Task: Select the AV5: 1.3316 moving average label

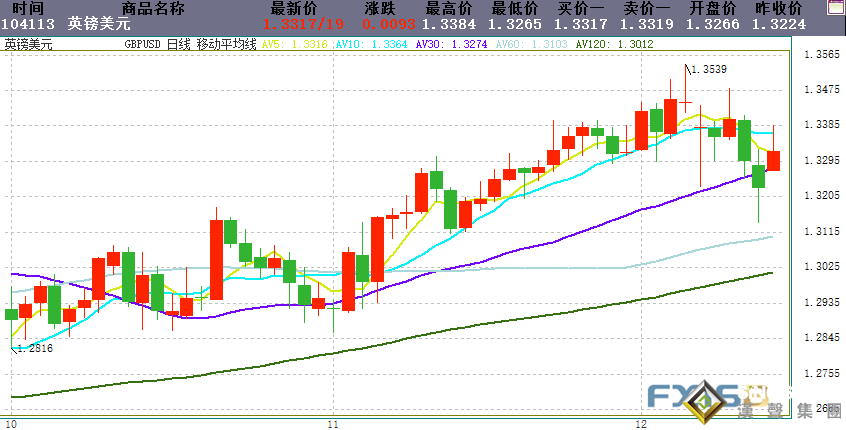Action: [295, 44]
